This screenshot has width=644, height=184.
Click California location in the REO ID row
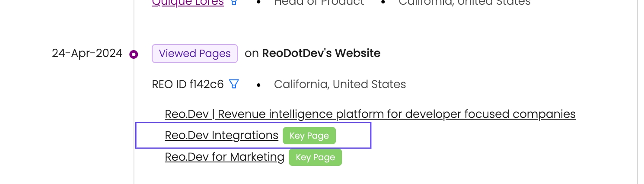click(x=340, y=84)
